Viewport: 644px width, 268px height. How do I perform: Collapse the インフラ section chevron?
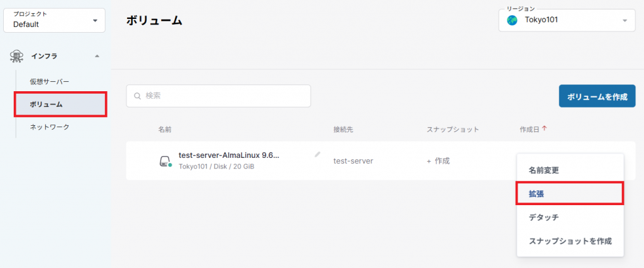[97, 57]
